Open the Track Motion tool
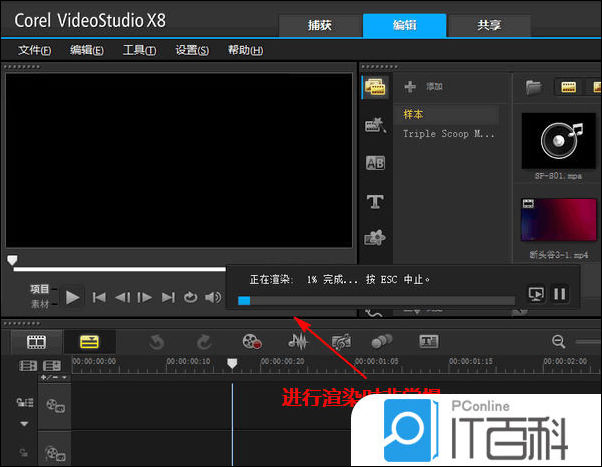The height and width of the screenshot is (467, 602). pos(382,341)
